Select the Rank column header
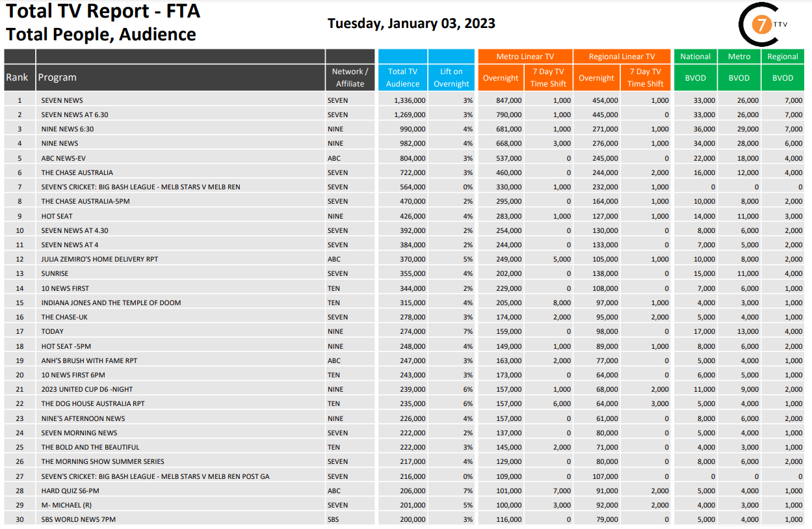Image resolution: width=812 pixels, height=529 pixels. [x=18, y=77]
